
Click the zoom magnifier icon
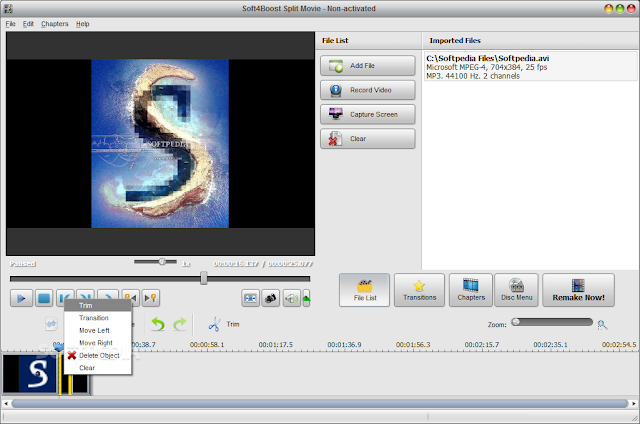coord(602,325)
